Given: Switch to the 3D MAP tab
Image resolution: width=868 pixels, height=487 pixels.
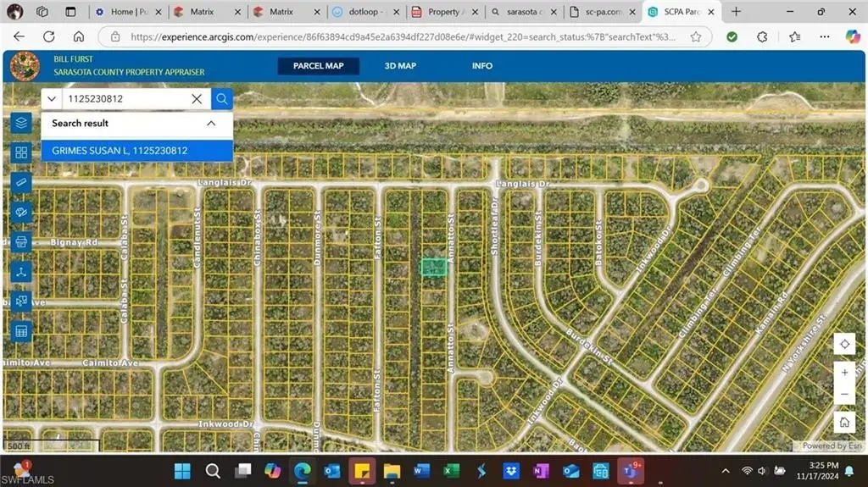Looking at the screenshot, I should [400, 66].
